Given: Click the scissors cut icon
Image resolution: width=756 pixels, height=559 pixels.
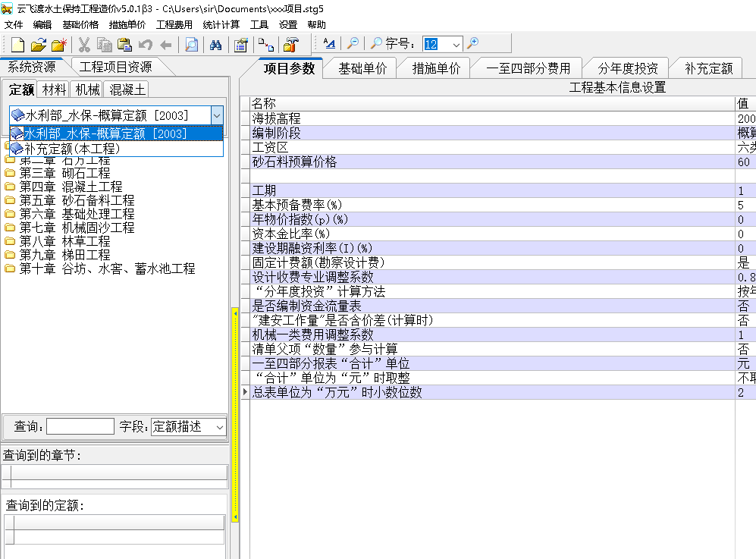Looking at the screenshot, I should point(84,45).
